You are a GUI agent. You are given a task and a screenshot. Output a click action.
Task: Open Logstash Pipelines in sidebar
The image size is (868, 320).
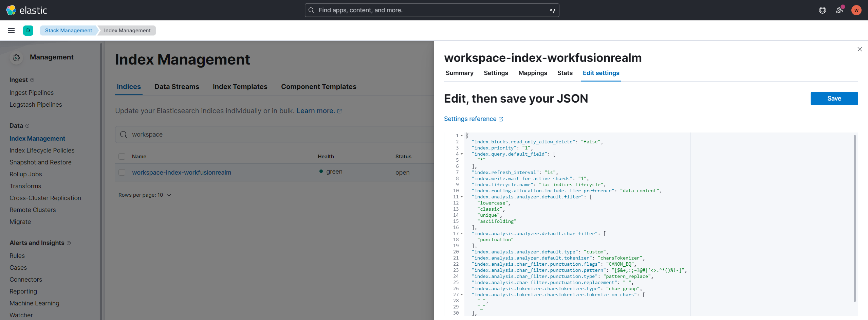pos(36,105)
